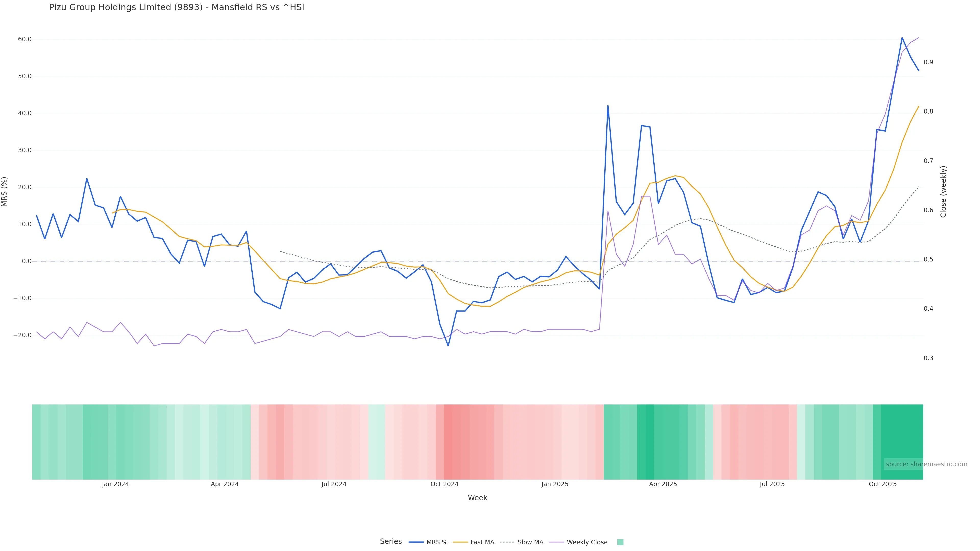The image size is (980, 551).
Task: Click the purple Weekly Close legend line icon
Action: coord(557,542)
